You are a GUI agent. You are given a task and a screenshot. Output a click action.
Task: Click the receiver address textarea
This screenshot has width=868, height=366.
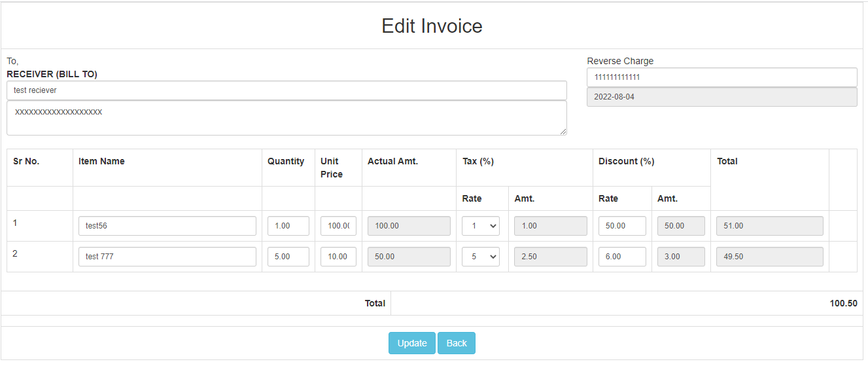286,118
